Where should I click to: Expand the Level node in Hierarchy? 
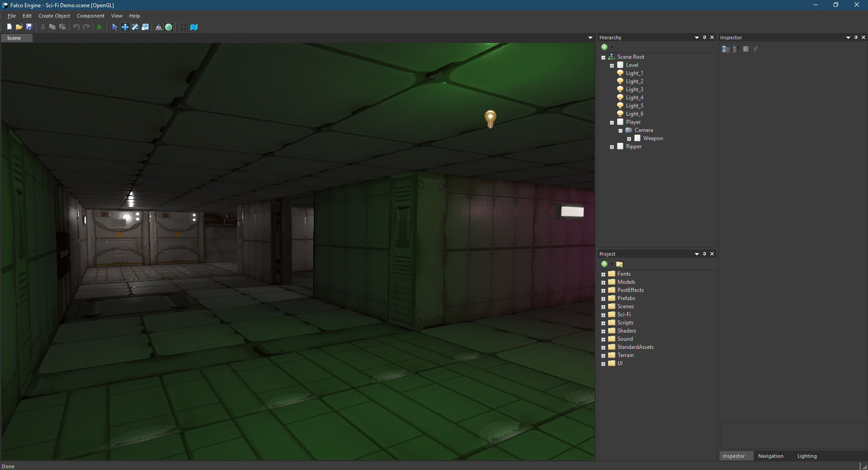(612, 65)
